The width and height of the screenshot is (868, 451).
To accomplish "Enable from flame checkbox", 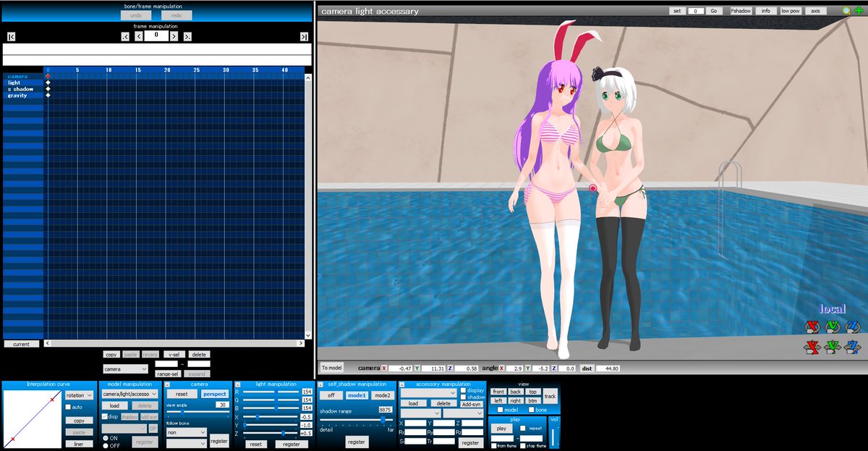I will pos(493,446).
